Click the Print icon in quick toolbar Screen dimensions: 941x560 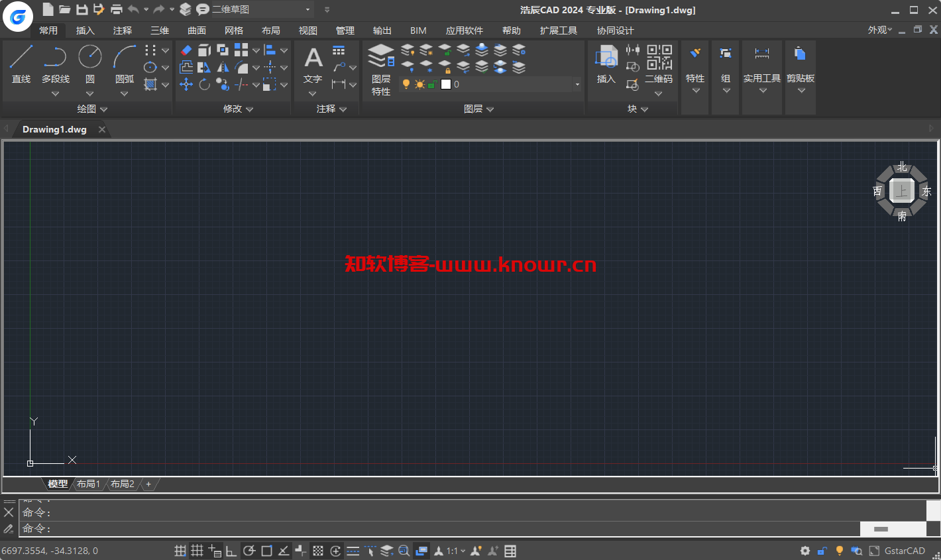[x=117, y=9]
